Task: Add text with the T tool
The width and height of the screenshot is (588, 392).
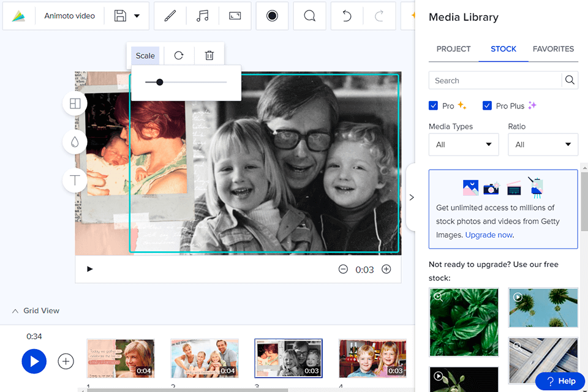Action: point(75,181)
